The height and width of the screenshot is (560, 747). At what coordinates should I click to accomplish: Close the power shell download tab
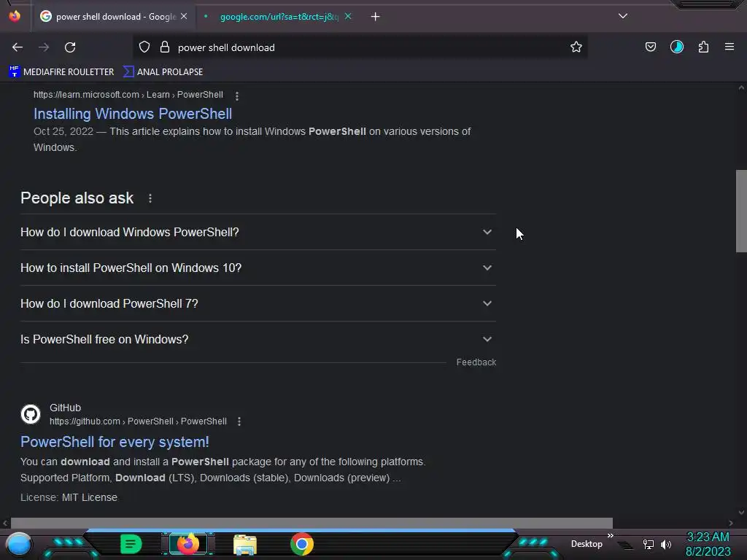(x=184, y=17)
